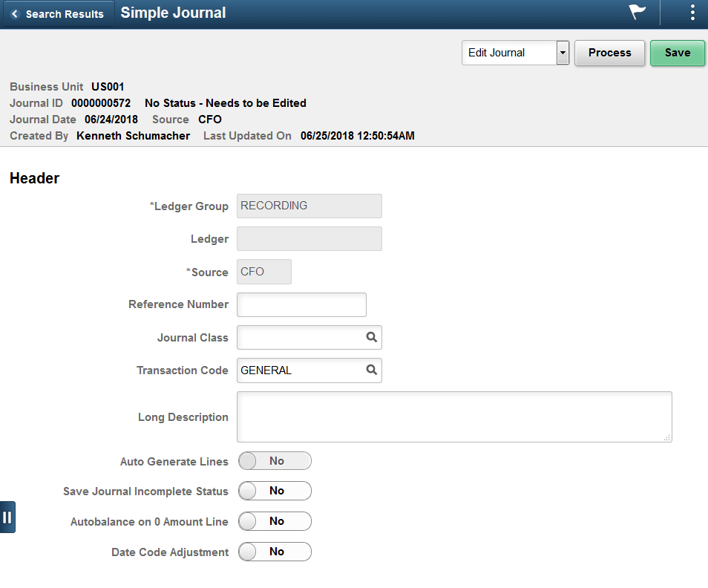
Task: Go back to Search Results
Action: pyautogui.click(x=58, y=14)
